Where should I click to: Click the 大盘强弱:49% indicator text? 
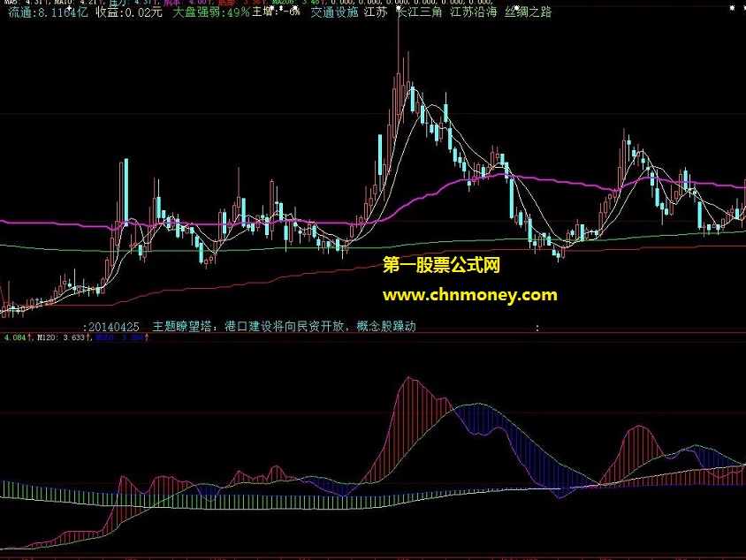pyautogui.click(x=210, y=12)
